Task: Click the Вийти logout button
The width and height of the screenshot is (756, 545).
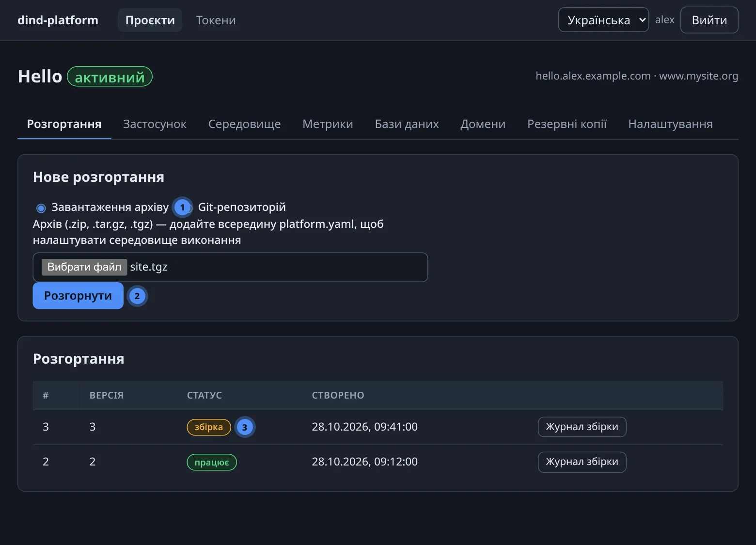Action: click(x=709, y=20)
